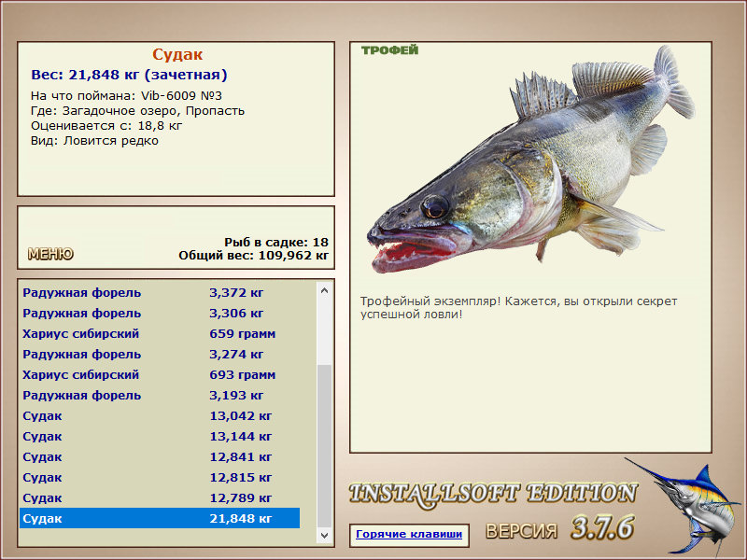Select Судак 12,815 кг entry
This screenshot has width=747, height=560.
click(159, 478)
